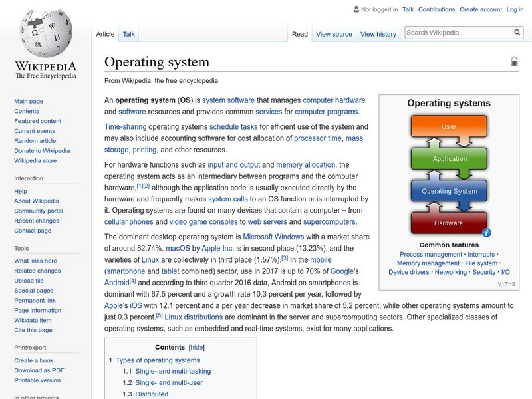Open Process management in infobox
The height and width of the screenshot is (399, 532).
(x=430, y=255)
